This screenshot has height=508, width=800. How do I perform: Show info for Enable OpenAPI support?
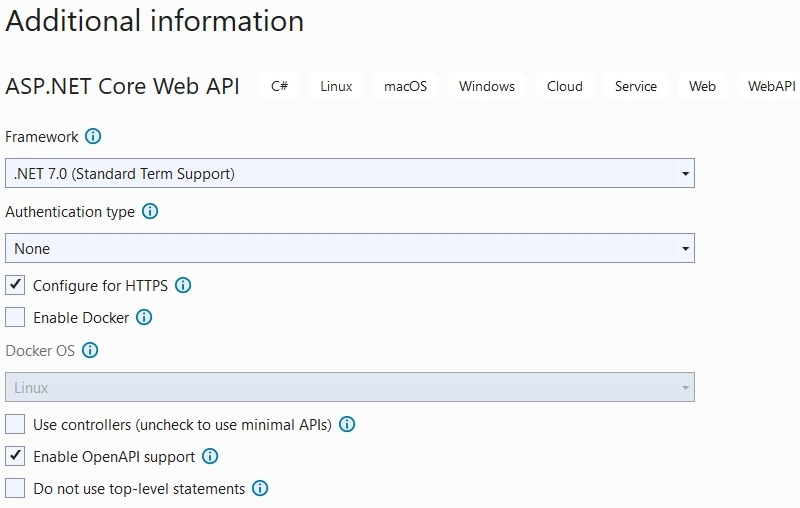pos(210,456)
